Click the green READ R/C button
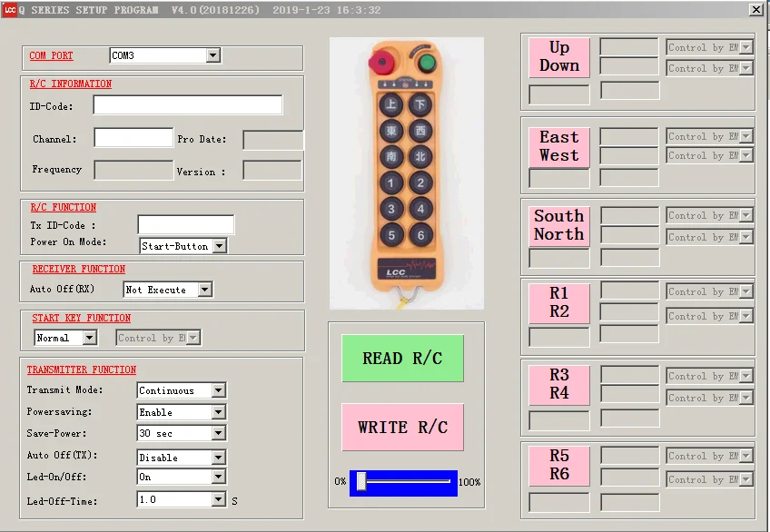The width and height of the screenshot is (770, 532). pyautogui.click(x=402, y=359)
